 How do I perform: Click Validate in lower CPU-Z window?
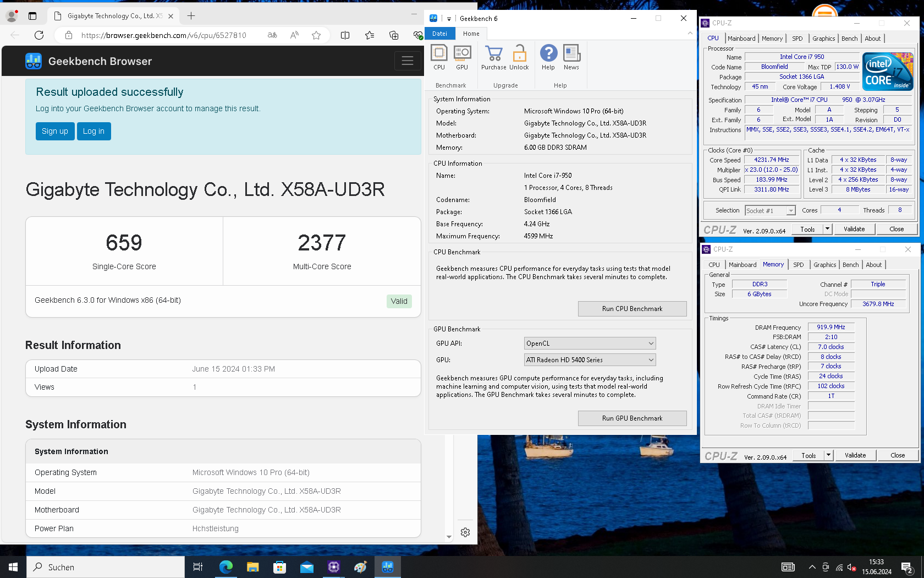click(855, 455)
